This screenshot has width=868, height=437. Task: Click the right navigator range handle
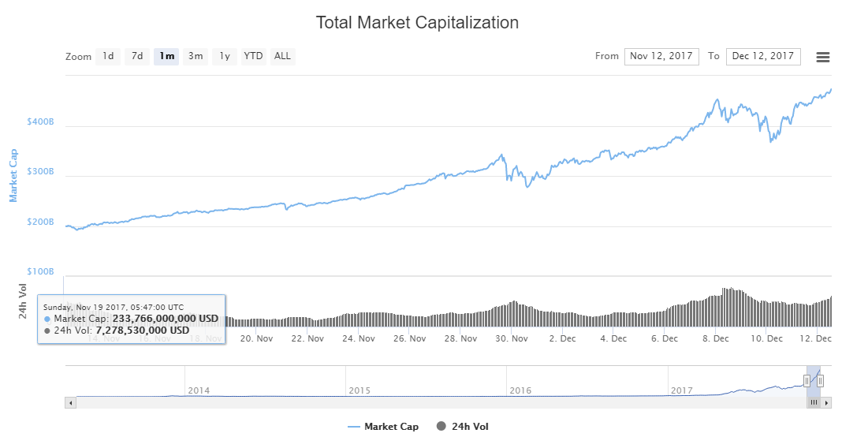pos(821,380)
